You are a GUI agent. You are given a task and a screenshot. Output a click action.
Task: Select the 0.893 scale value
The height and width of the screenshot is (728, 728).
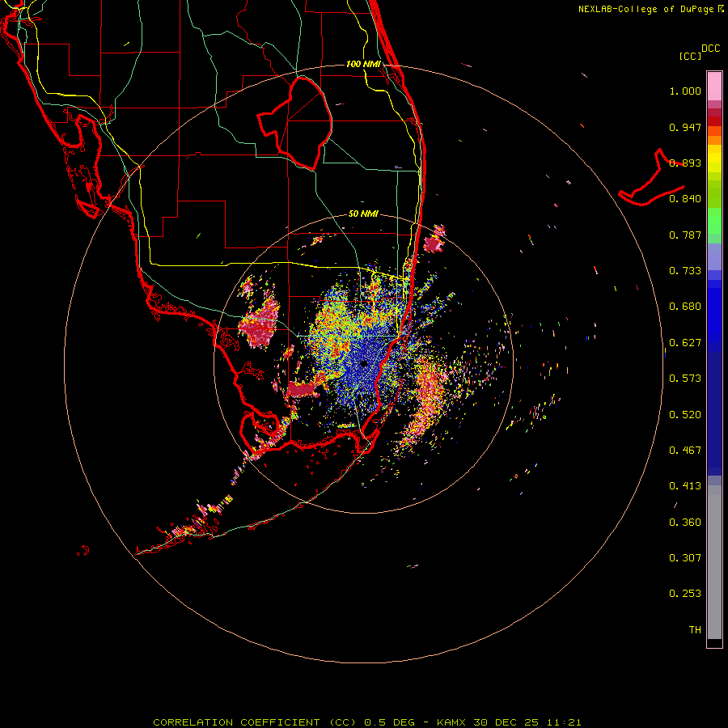pyautogui.click(x=685, y=163)
